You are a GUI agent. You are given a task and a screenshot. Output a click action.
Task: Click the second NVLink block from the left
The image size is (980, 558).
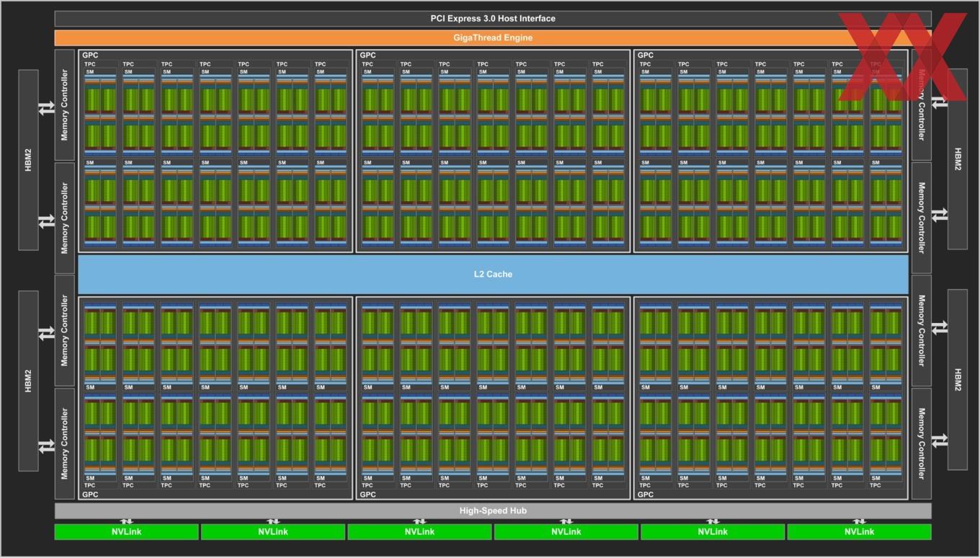272,532
